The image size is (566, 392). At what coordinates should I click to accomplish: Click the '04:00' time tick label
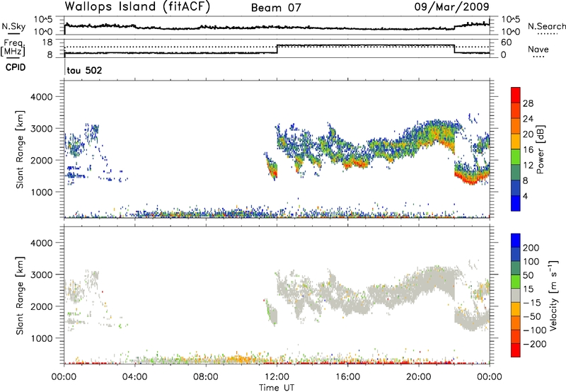[x=134, y=377]
